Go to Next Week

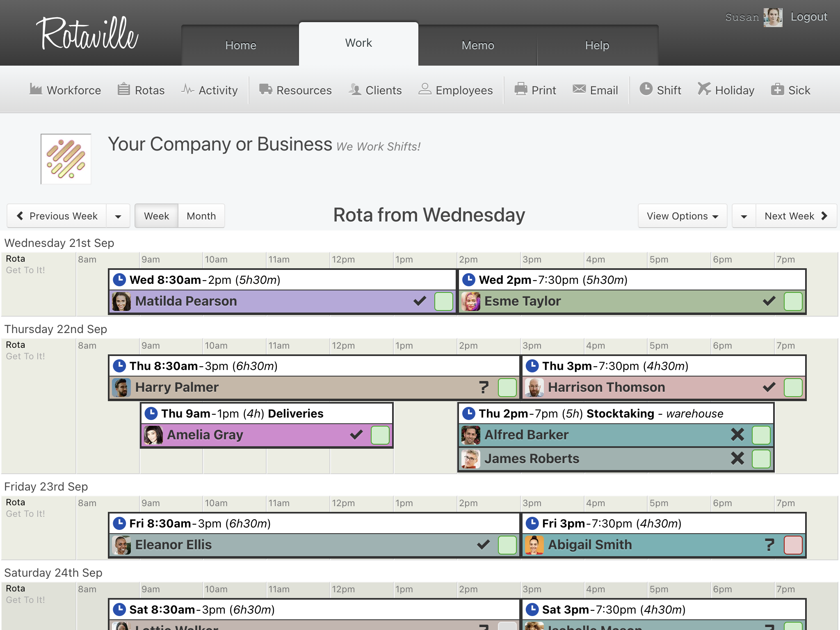[796, 216]
